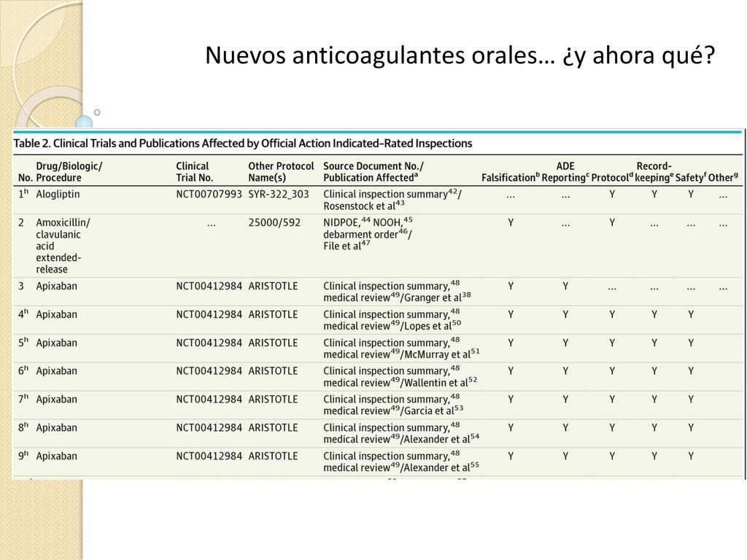Click 'Apixaban' in row 3
Viewport: 747px width, 560px height.
pos(56,286)
